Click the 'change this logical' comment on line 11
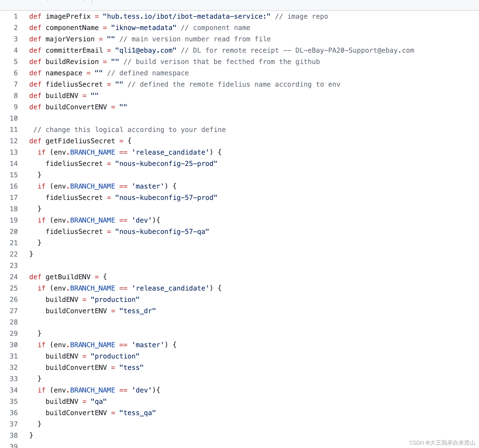The image size is (479, 448). click(130, 130)
